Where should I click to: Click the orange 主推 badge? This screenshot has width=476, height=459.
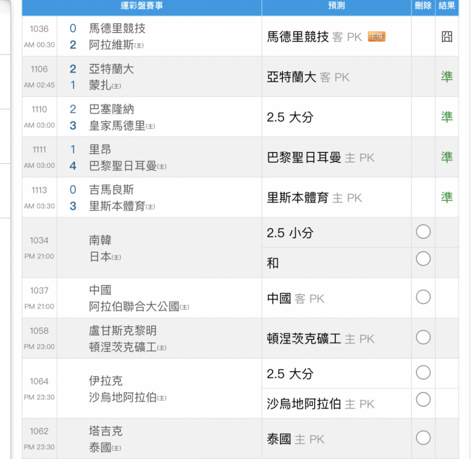pos(376,37)
